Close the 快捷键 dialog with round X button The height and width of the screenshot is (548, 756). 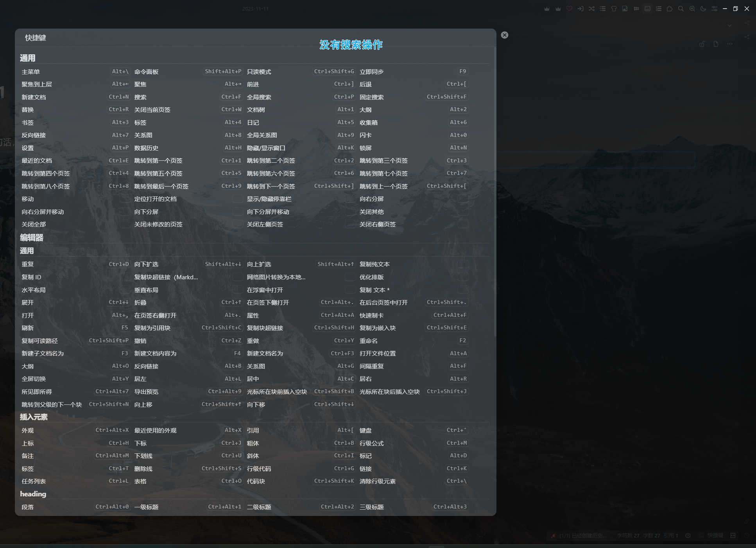tap(505, 35)
